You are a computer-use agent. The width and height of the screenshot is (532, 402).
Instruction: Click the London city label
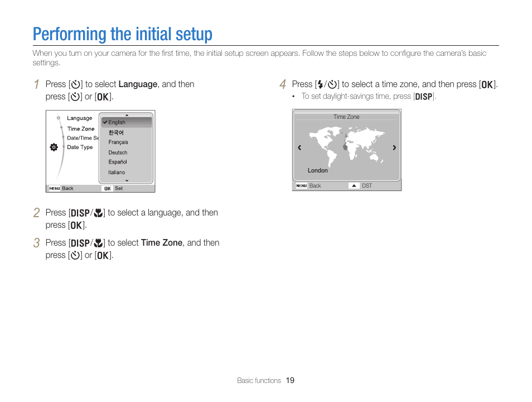tap(317, 170)
